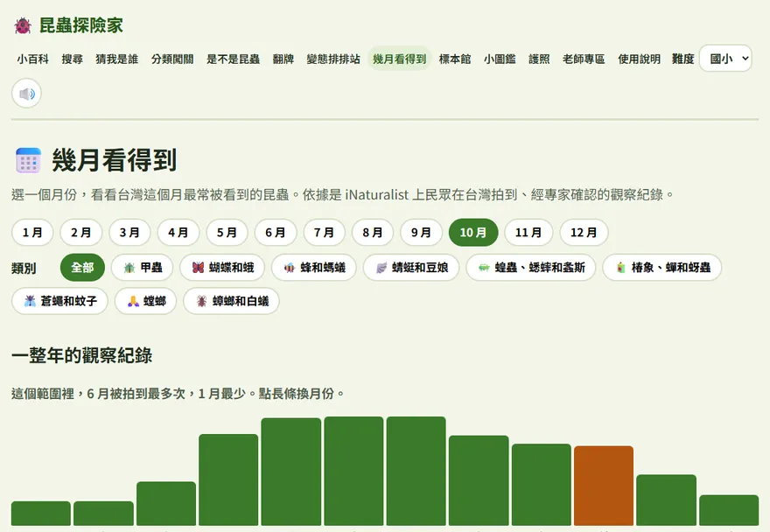Choose the 全部 category filter
The height and width of the screenshot is (532, 770).
[x=82, y=268]
